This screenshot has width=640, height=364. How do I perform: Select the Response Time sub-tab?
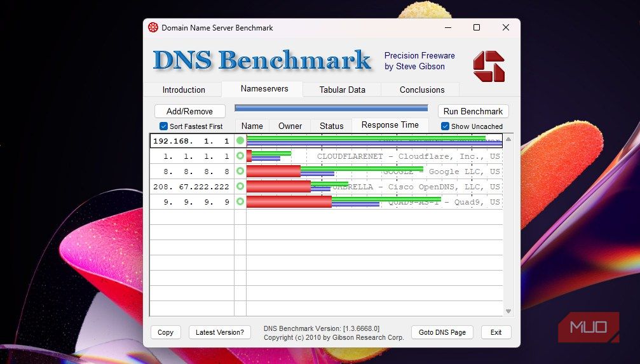(x=390, y=125)
